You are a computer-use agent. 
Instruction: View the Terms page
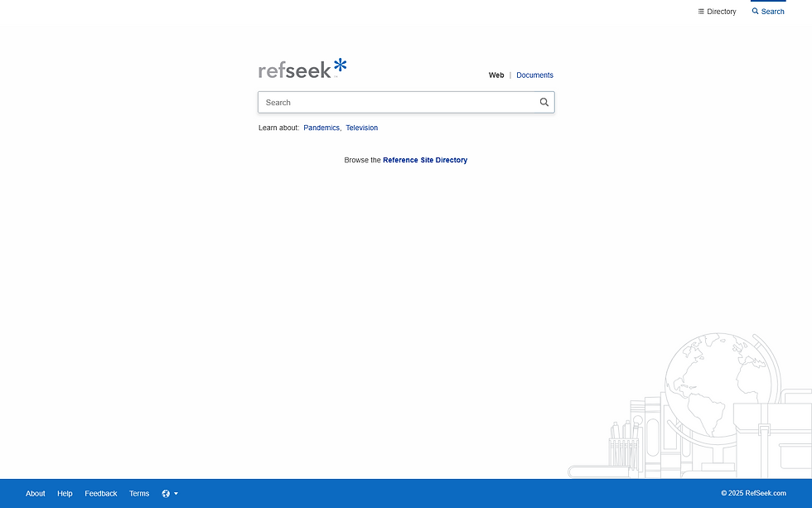[138, 493]
